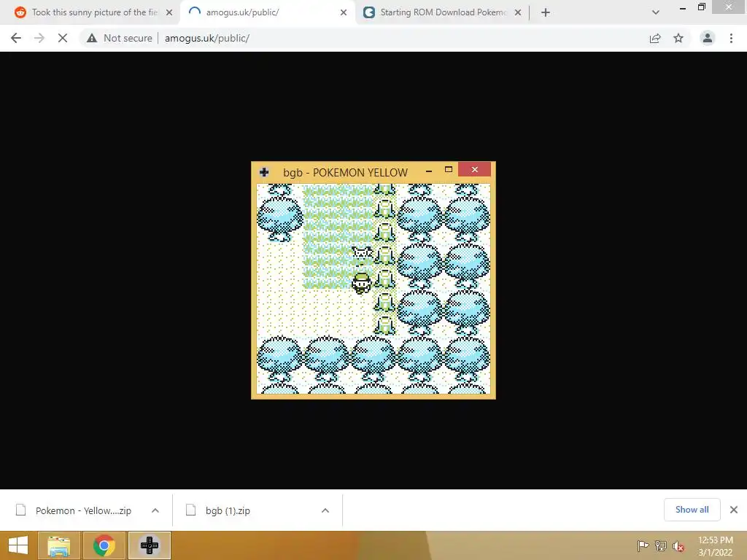This screenshot has height=560, width=747.
Task: Switch to the Reddit sunny picture tab
Action: (90, 12)
